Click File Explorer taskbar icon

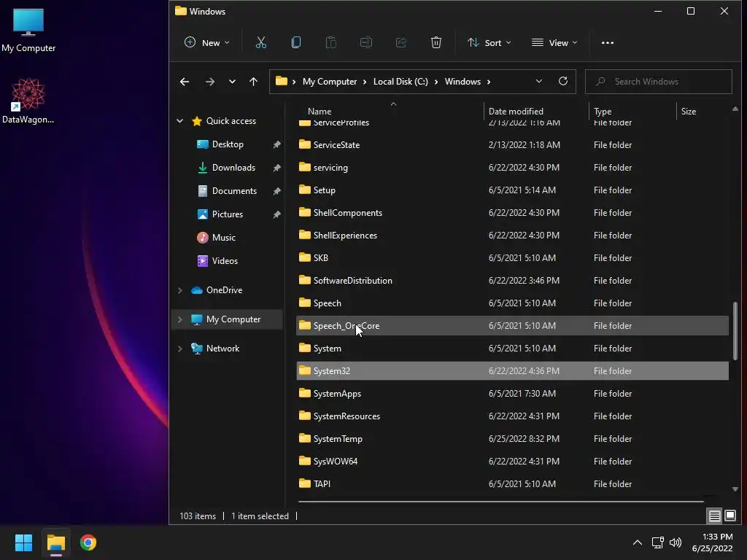pos(55,542)
